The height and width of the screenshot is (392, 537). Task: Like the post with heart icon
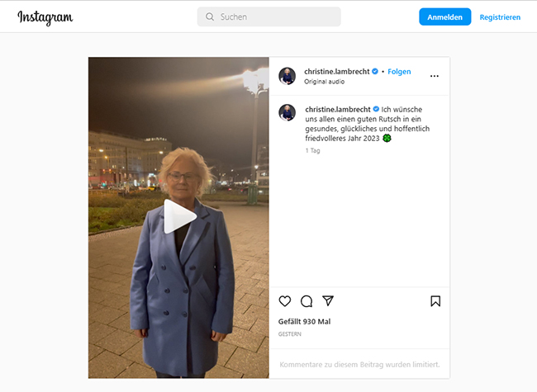[x=285, y=301]
